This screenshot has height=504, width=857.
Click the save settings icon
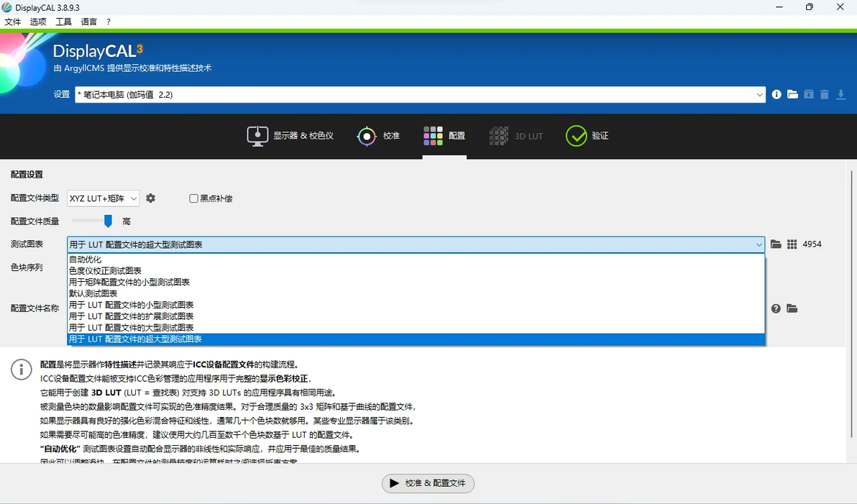tap(809, 95)
